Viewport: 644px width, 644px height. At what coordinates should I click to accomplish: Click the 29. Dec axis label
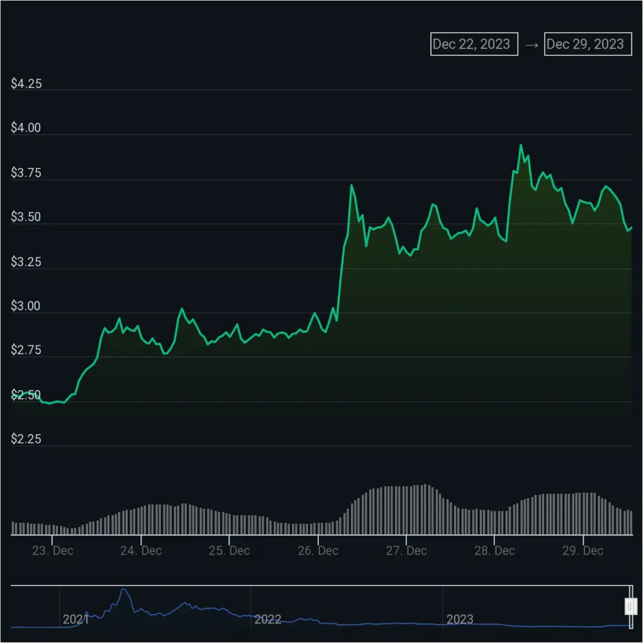pyautogui.click(x=585, y=550)
